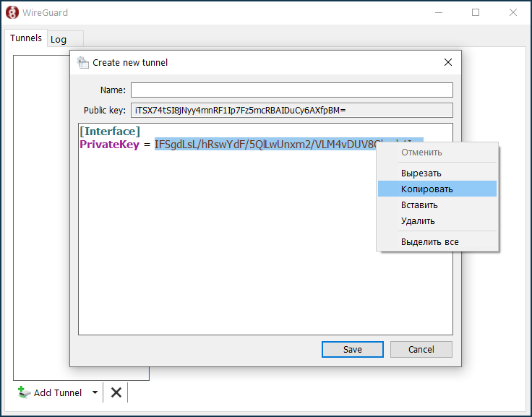This screenshot has width=532, height=417.
Task: Select Вставить from the context menu
Action: [x=419, y=205]
